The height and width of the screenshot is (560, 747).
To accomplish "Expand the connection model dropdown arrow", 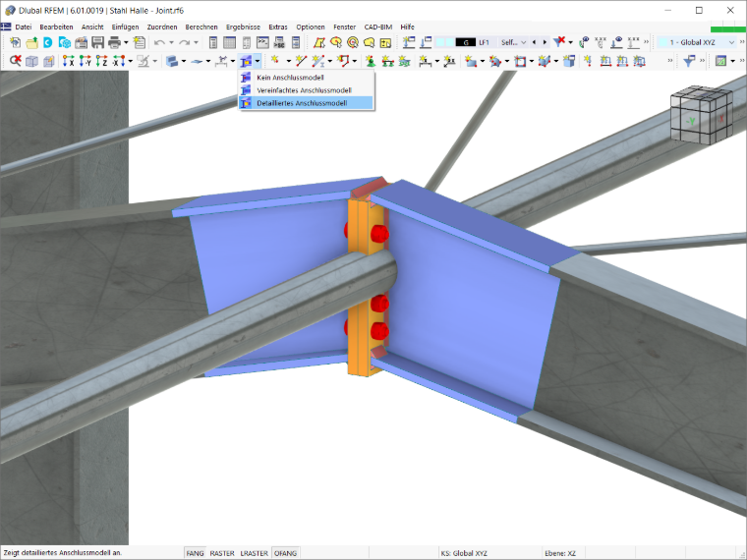I will pos(258,61).
